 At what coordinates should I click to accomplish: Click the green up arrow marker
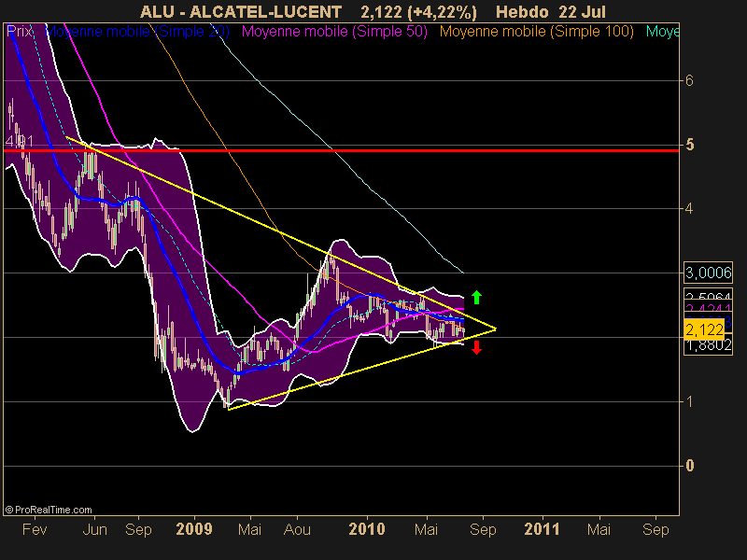pos(476,297)
